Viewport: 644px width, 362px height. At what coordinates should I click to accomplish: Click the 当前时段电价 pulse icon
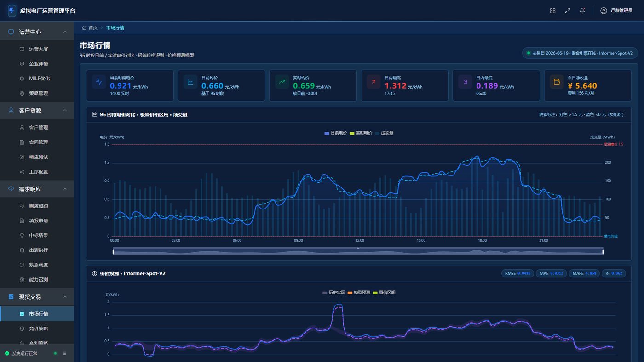pyautogui.click(x=99, y=82)
